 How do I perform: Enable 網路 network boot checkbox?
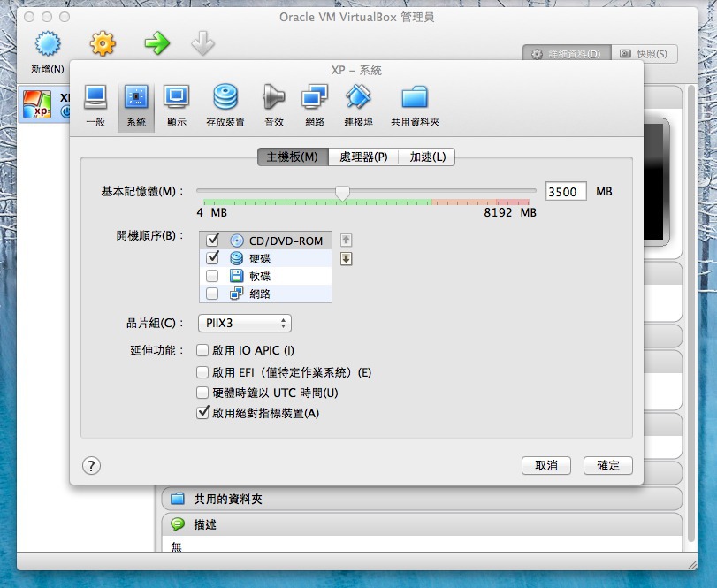212,294
